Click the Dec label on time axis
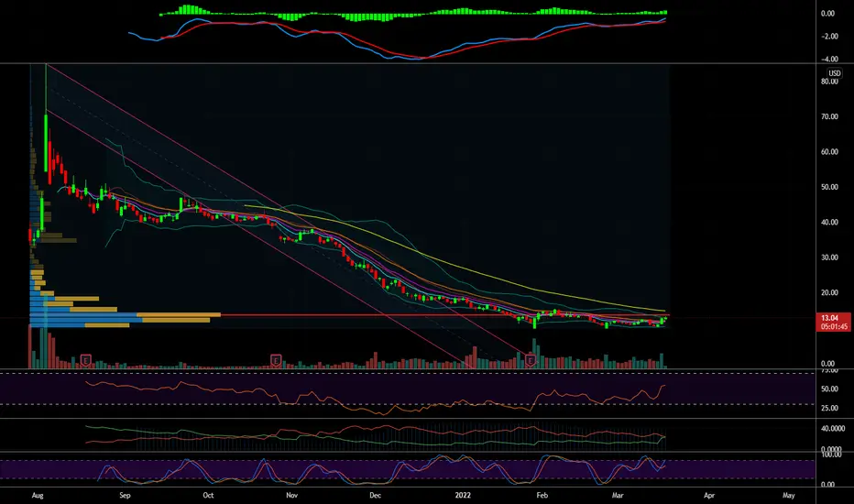854x504 pixels. coord(375,495)
